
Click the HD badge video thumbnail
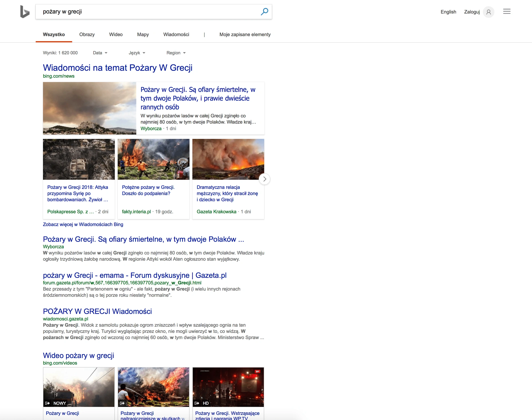(228, 387)
